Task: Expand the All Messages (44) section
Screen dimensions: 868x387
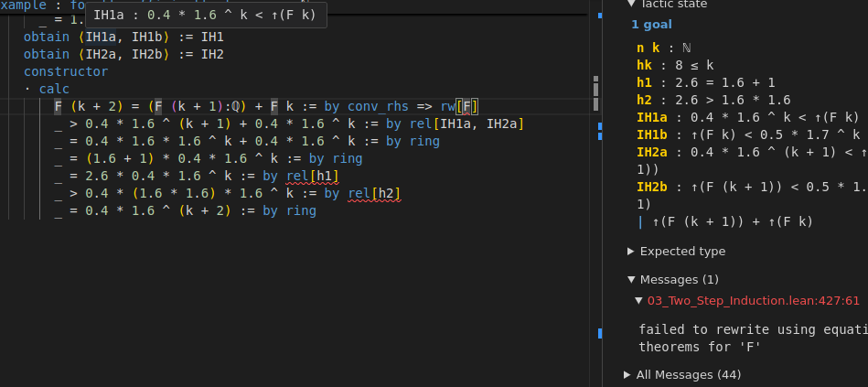Action: 627,374
